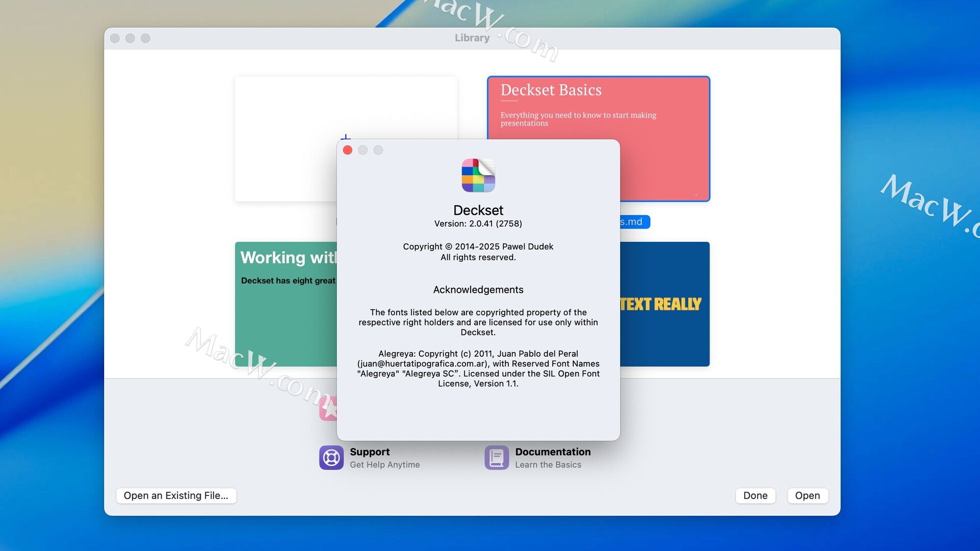Image resolution: width=980 pixels, height=551 pixels.
Task: Close the About Deckset window
Action: point(348,150)
